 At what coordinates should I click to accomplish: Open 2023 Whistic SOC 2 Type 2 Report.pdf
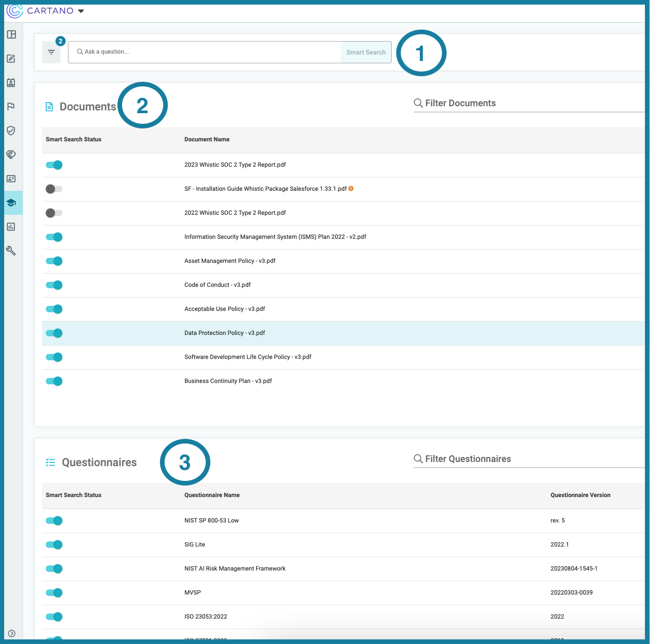235,165
